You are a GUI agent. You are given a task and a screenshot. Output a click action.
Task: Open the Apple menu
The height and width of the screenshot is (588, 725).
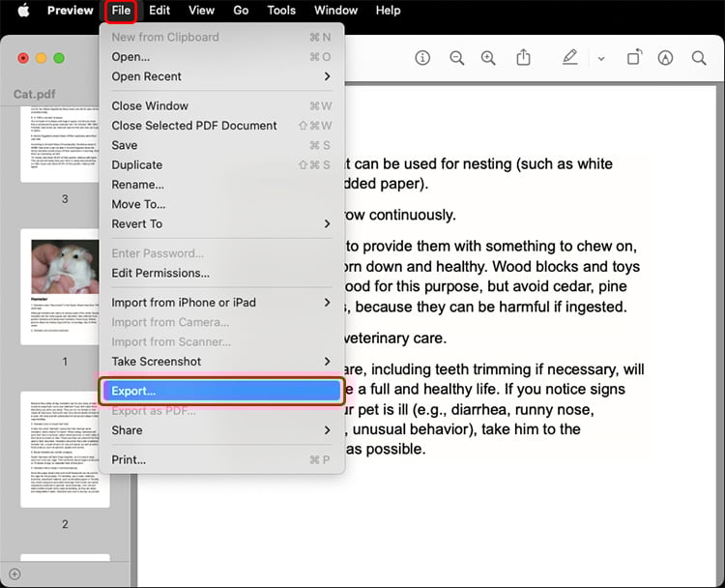[x=23, y=11]
